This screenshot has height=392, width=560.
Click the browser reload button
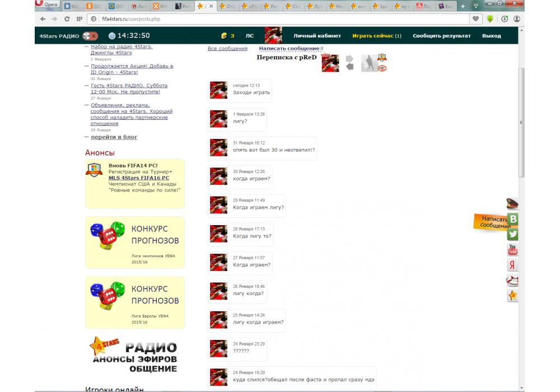(x=67, y=18)
